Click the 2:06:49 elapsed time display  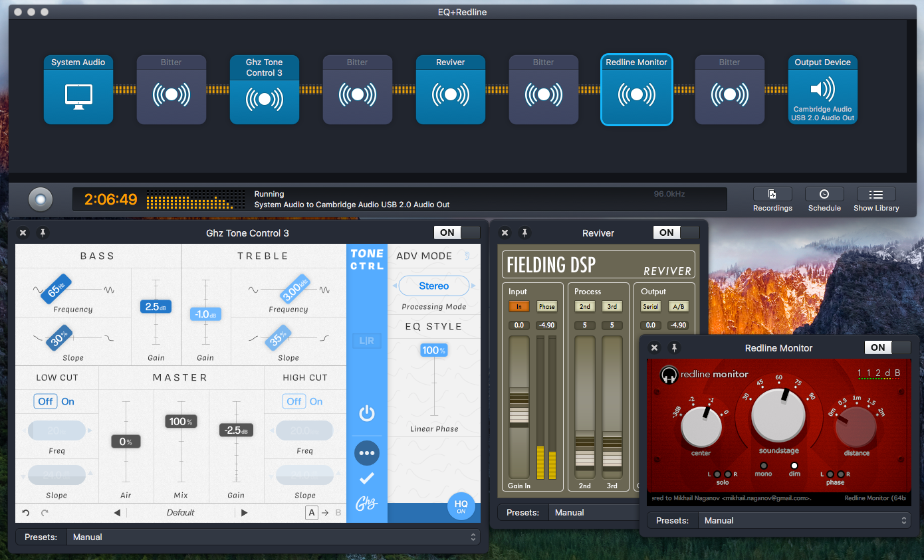click(110, 199)
